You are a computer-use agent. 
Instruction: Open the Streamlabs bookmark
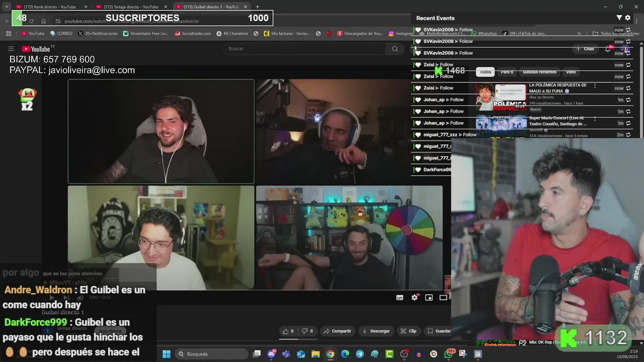tap(145, 34)
